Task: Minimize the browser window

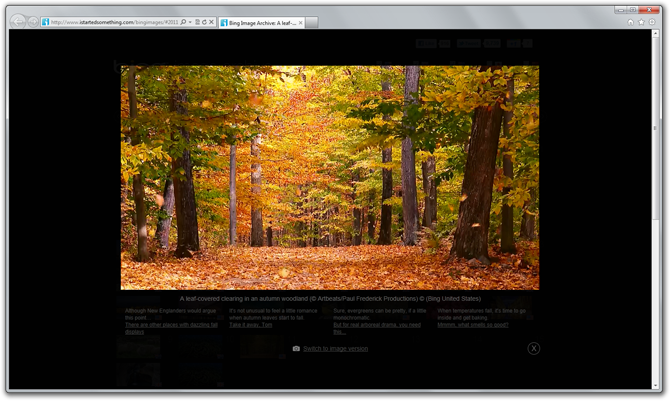Action: [x=621, y=9]
